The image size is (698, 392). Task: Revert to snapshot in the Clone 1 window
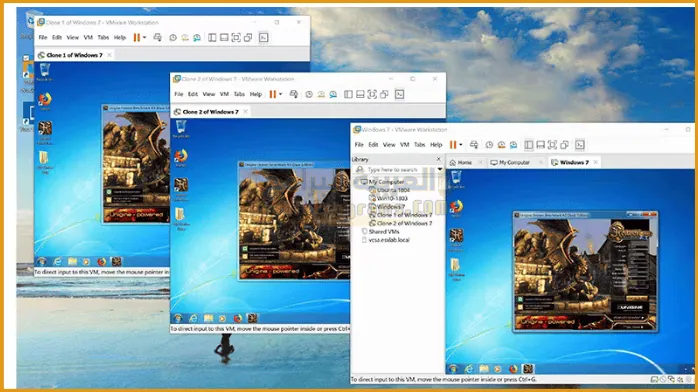coord(185,37)
